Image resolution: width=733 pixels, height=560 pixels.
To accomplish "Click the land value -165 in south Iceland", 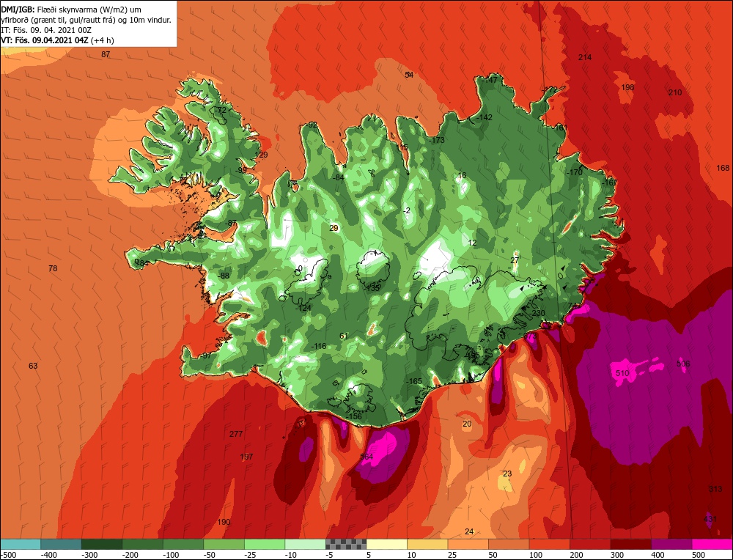I will point(413,381).
